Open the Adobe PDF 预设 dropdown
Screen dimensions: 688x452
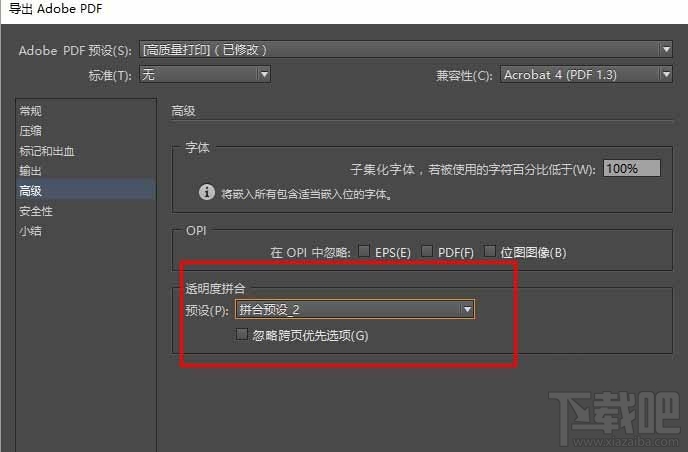(x=405, y=49)
